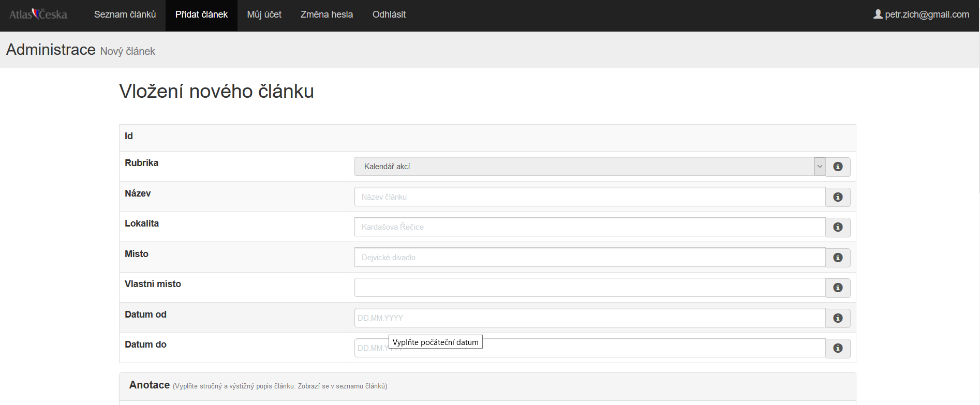Open Změna hesla page
The width and height of the screenshot is (980, 405).
pyautogui.click(x=326, y=14)
